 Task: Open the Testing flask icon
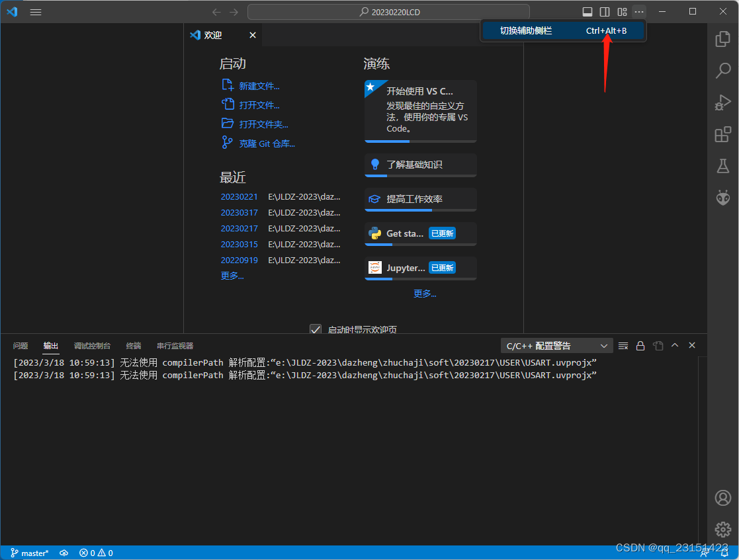(722, 166)
